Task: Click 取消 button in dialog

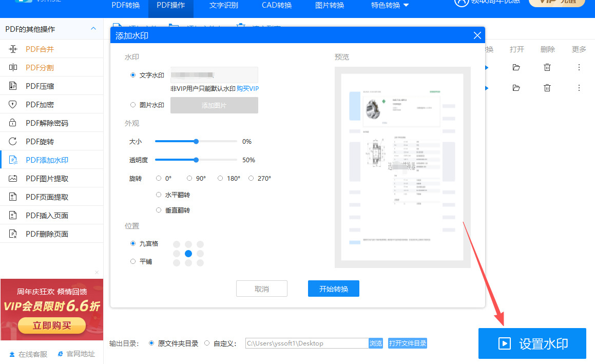Action: [262, 289]
